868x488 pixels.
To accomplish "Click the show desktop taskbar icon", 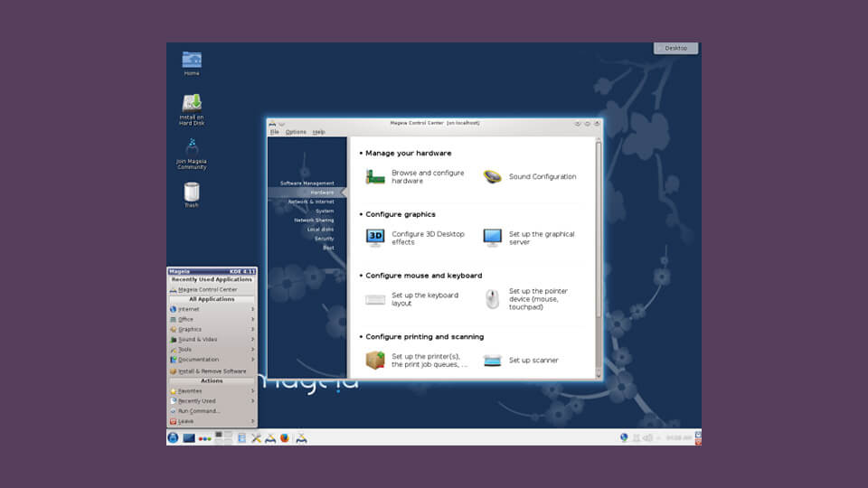I will (189, 438).
